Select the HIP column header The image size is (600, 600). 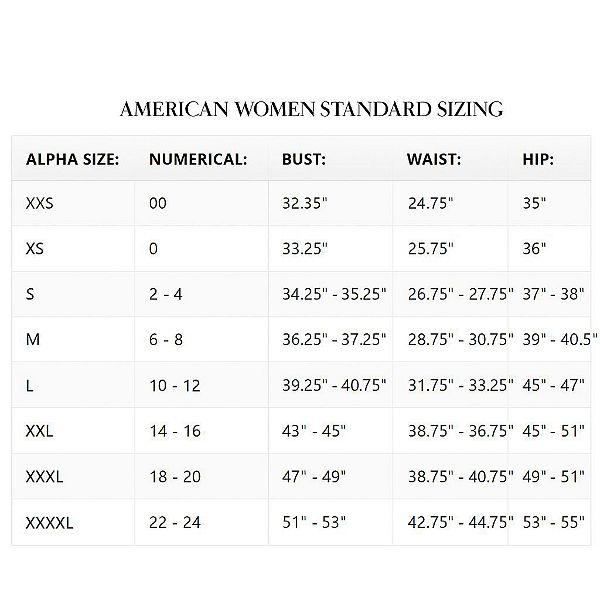pyautogui.click(x=538, y=158)
